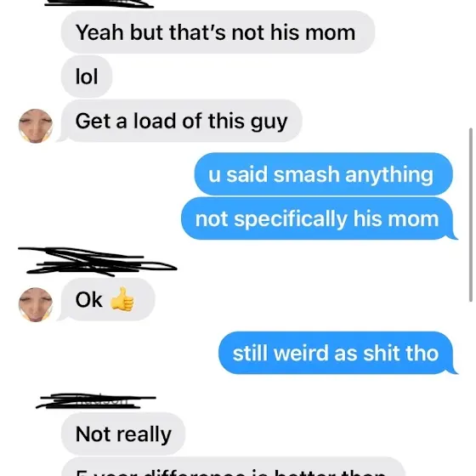Screen dimensions: 476x476
Task: Click the word 'Ok' in the gray bubble
Action: [x=88, y=300]
